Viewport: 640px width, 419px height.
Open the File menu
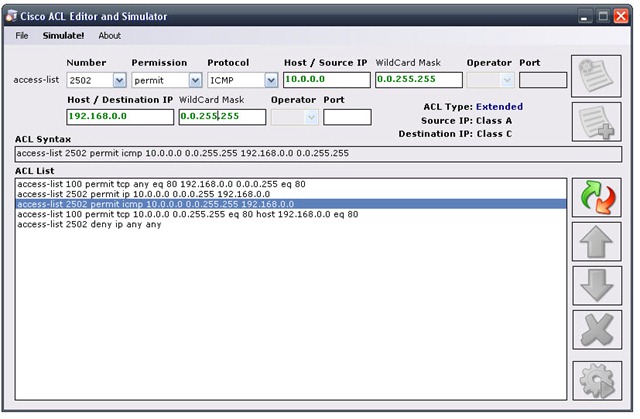(x=22, y=35)
